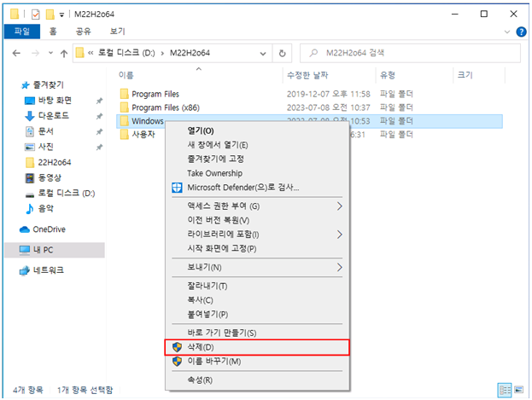Open the recent locations dropdown arrow
The image size is (532, 400).
coord(51,53)
